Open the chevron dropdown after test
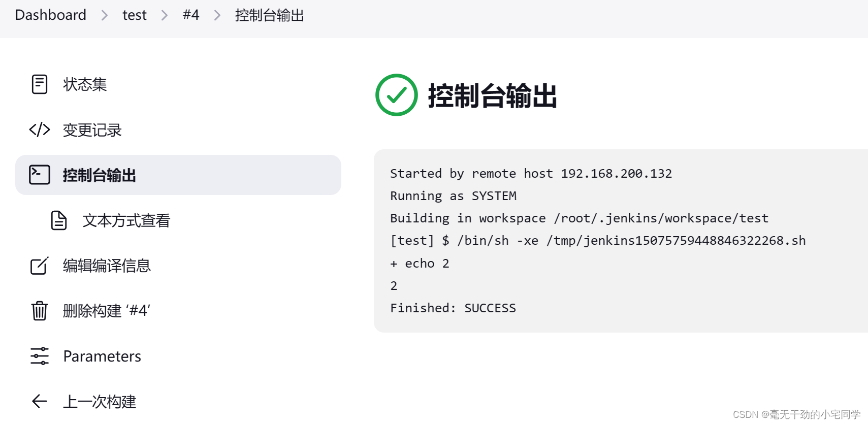The height and width of the screenshot is (424, 868). (164, 15)
